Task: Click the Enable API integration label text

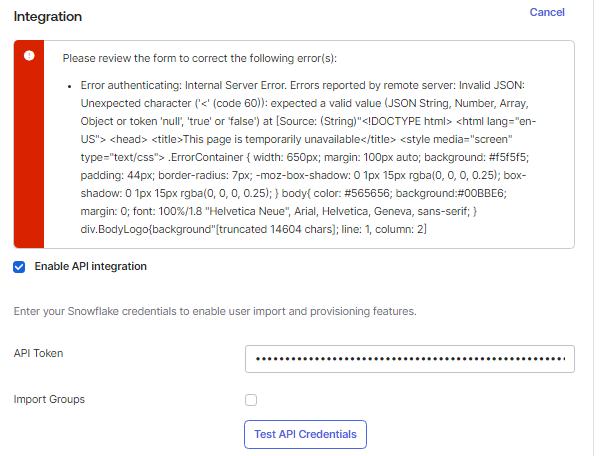Action: pos(90,267)
